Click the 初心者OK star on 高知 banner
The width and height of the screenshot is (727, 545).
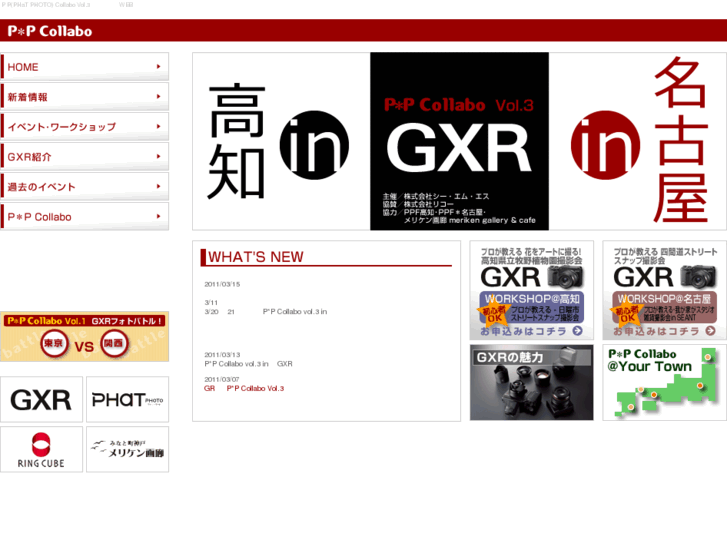point(493,314)
